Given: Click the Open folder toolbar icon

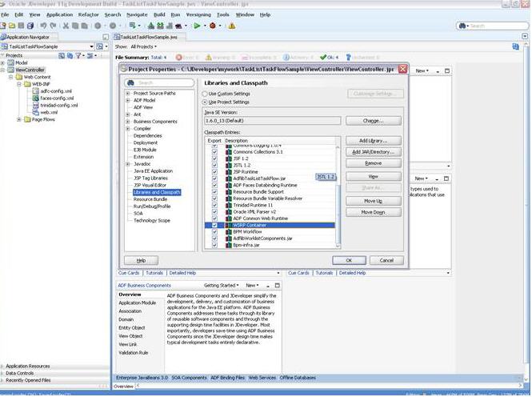Looking at the screenshot, I should (x=12, y=26).
